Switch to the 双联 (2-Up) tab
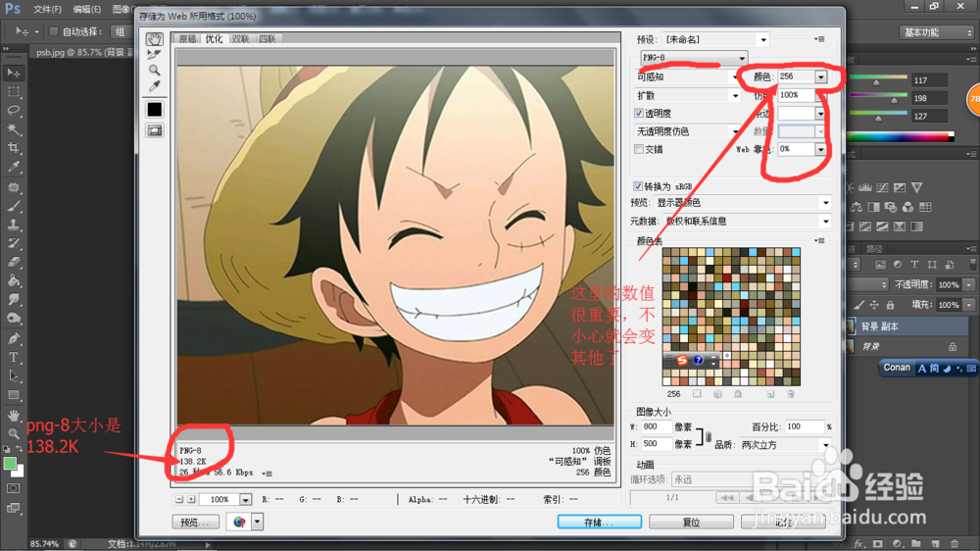980x551 pixels. pos(241,39)
